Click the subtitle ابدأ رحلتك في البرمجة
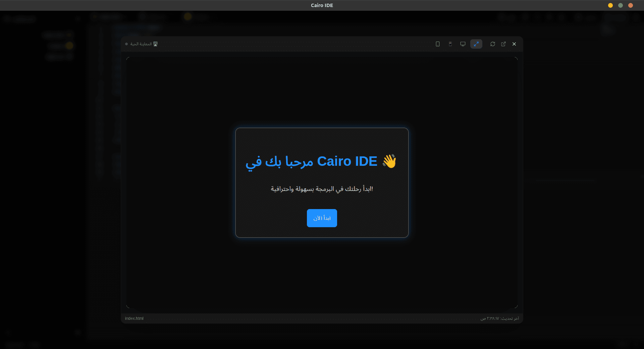 pyautogui.click(x=322, y=189)
